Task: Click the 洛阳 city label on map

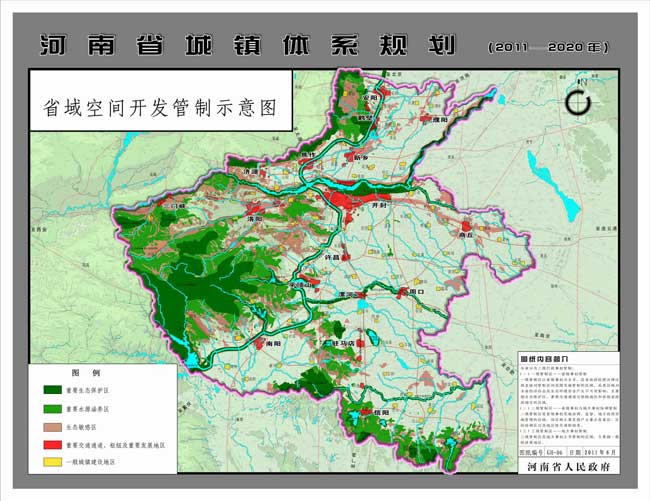Action: tap(252, 217)
